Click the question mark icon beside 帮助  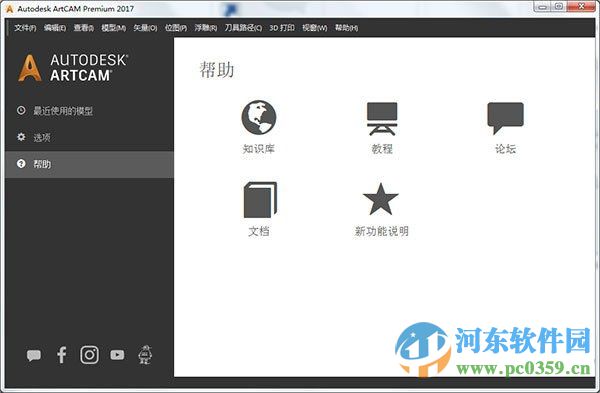21,164
